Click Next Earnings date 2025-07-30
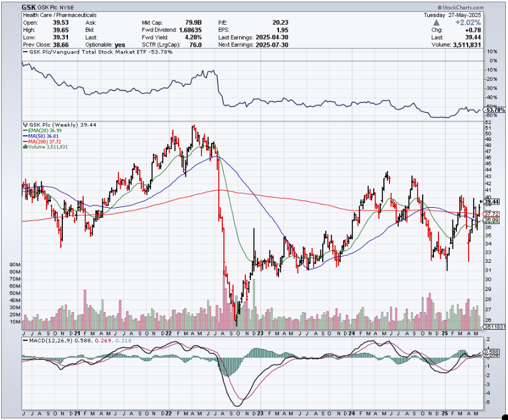This screenshot has width=508, height=420. pyautogui.click(x=272, y=45)
